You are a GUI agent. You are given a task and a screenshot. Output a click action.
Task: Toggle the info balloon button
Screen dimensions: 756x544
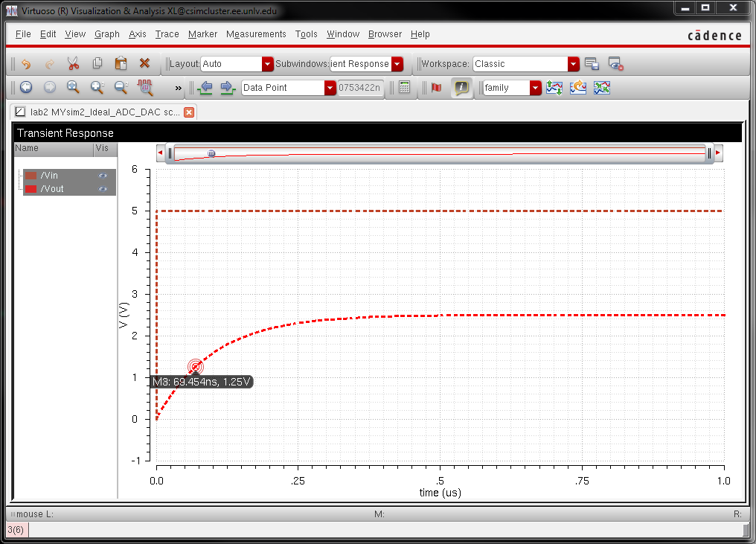coord(461,88)
